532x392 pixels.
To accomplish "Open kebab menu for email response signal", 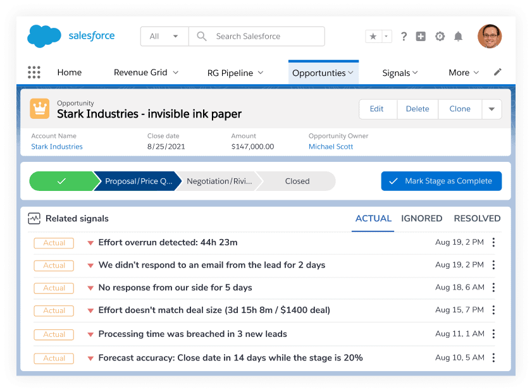I will 493,265.
